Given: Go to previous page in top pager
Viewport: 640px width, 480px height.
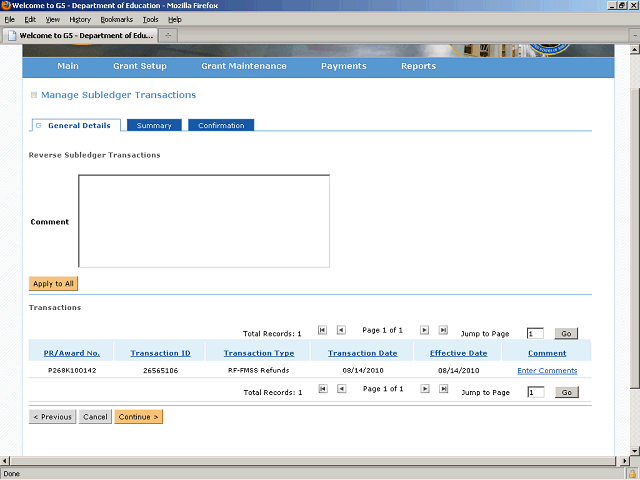Looking at the screenshot, I should pyautogui.click(x=341, y=330).
